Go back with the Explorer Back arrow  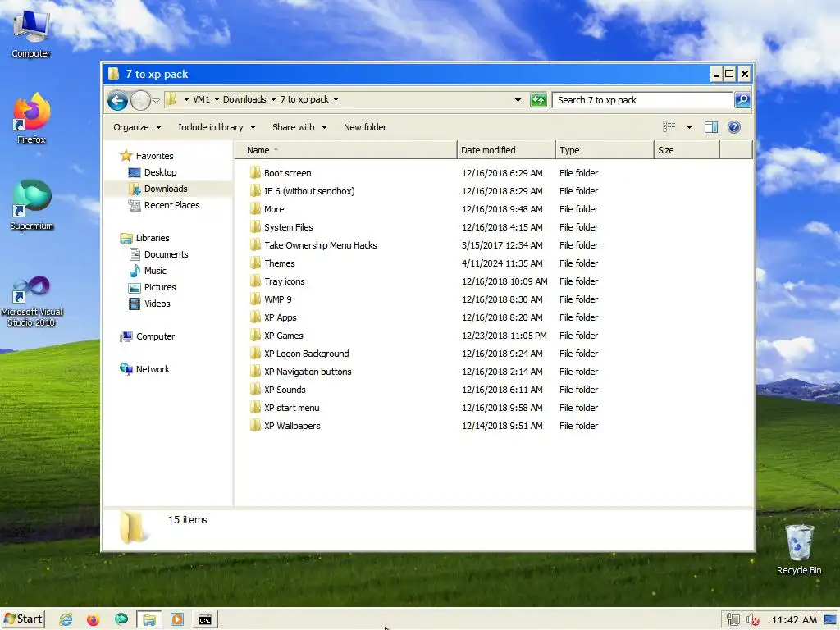point(117,100)
